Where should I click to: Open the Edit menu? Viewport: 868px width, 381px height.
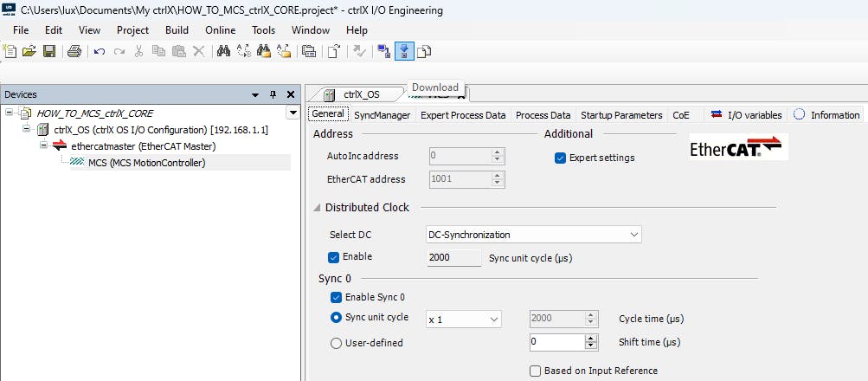(x=54, y=30)
